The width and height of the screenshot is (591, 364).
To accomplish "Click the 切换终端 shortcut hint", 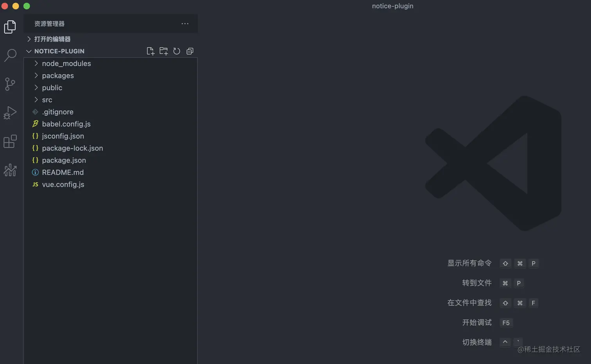I will tap(477, 342).
